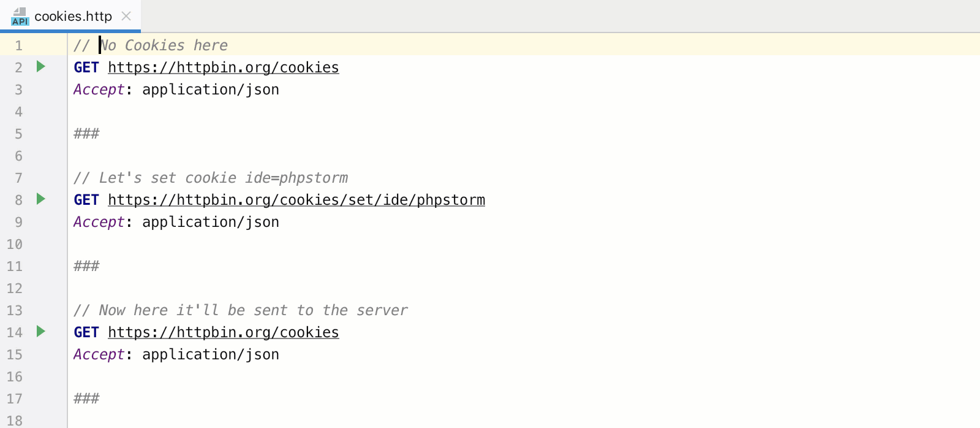Click line number 5 in the gutter

coord(18,134)
